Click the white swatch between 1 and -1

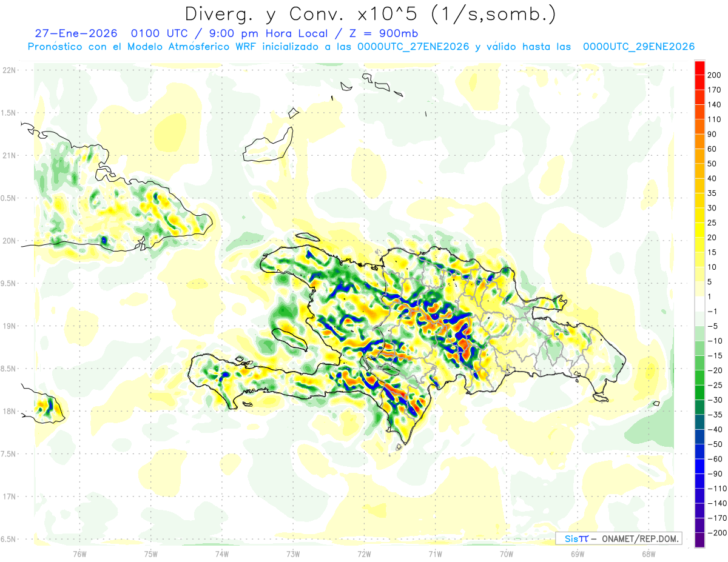click(x=699, y=304)
